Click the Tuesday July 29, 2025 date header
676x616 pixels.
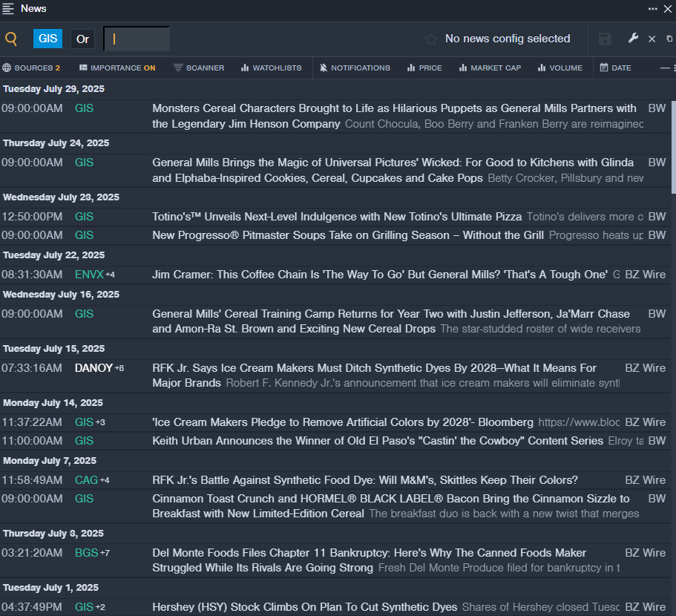click(54, 89)
